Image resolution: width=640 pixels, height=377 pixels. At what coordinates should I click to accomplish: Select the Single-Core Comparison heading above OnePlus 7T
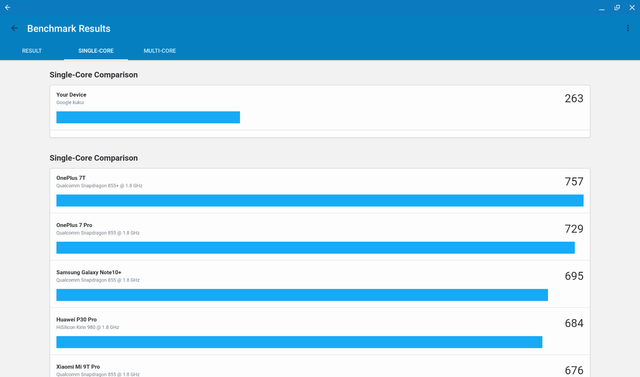point(93,158)
